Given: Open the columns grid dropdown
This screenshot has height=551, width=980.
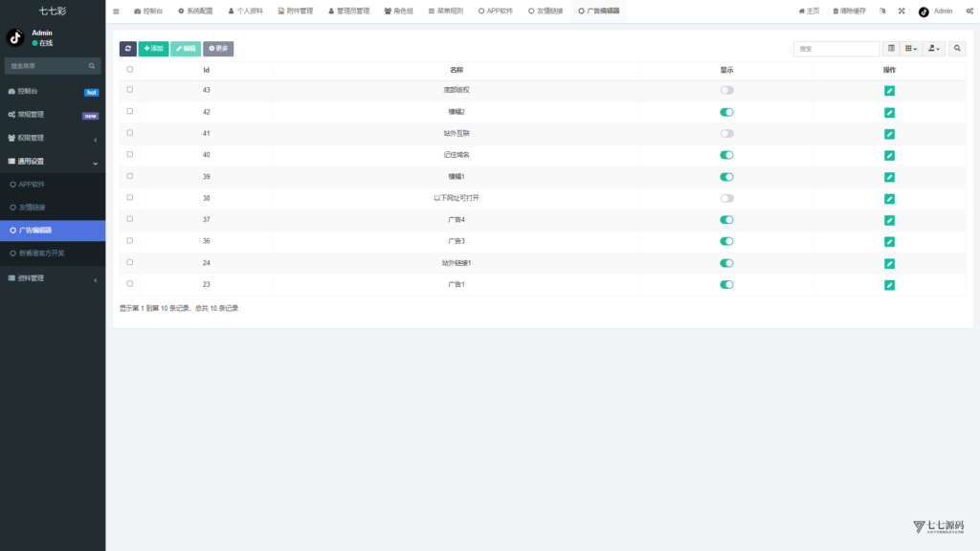Looking at the screenshot, I should point(911,48).
